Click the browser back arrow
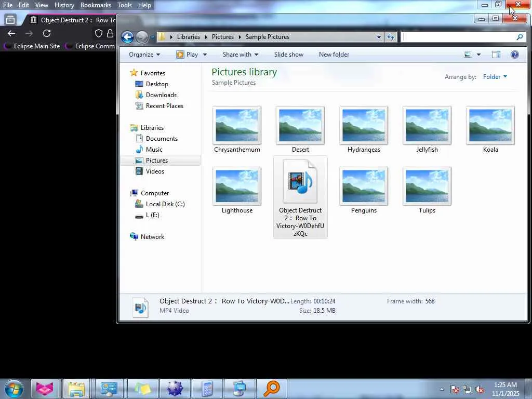 tap(11, 33)
